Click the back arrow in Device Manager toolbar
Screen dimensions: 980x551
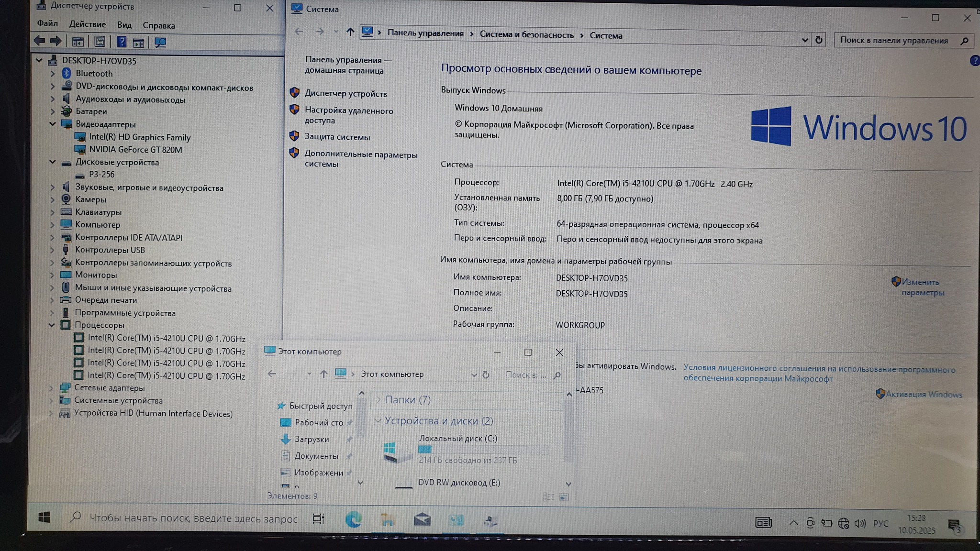[x=39, y=42]
